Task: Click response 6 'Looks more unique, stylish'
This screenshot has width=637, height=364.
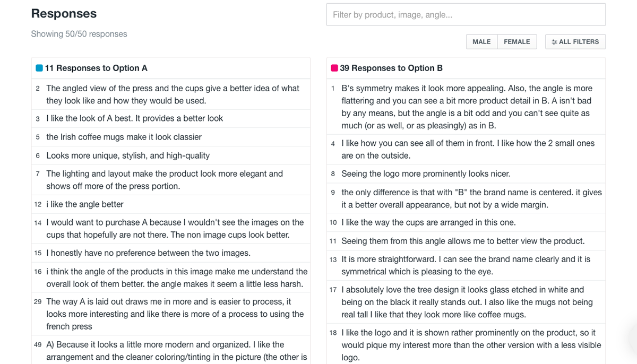Action: pos(171,155)
